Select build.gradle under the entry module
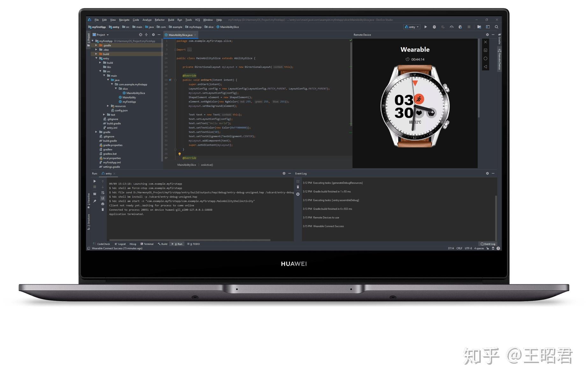The width and height of the screenshot is (588, 380). point(112,124)
